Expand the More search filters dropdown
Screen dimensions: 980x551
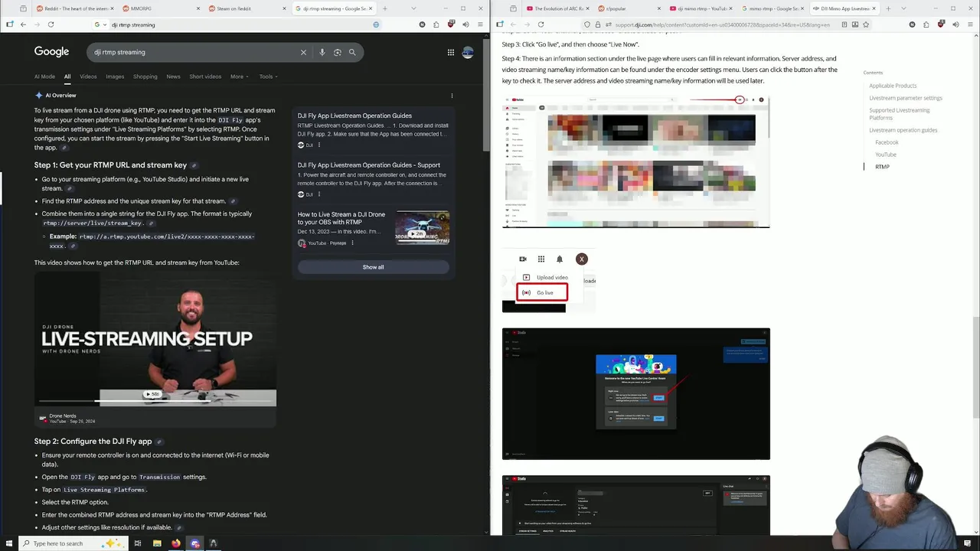click(239, 77)
